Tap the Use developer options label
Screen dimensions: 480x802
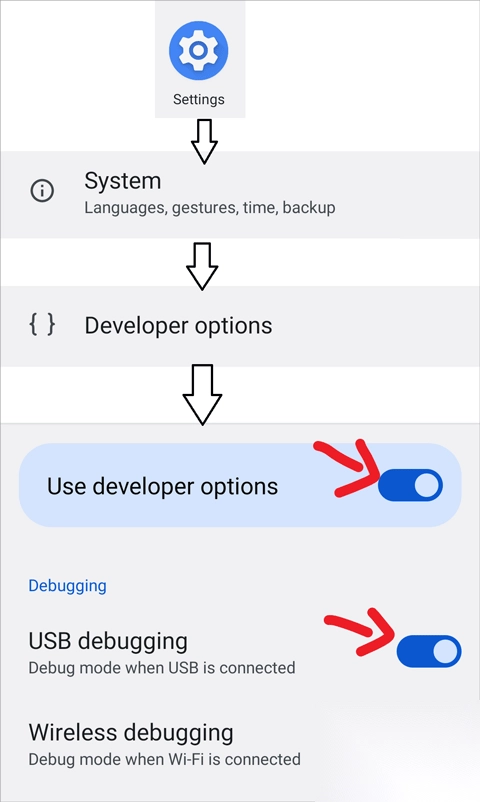[x=163, y=486]
